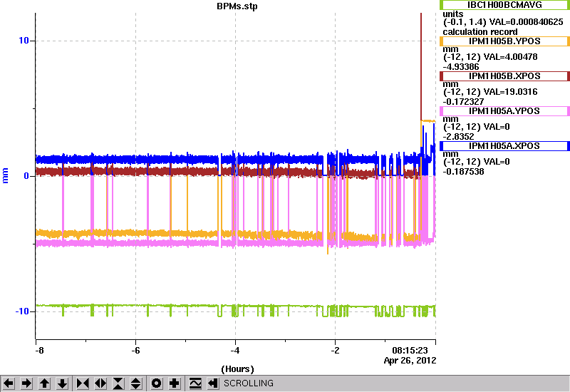The height and width of the screenshot is (392, 570).
Task: Zoom in the vertical axis with the hourglass icon
Action: pos(118,383)
